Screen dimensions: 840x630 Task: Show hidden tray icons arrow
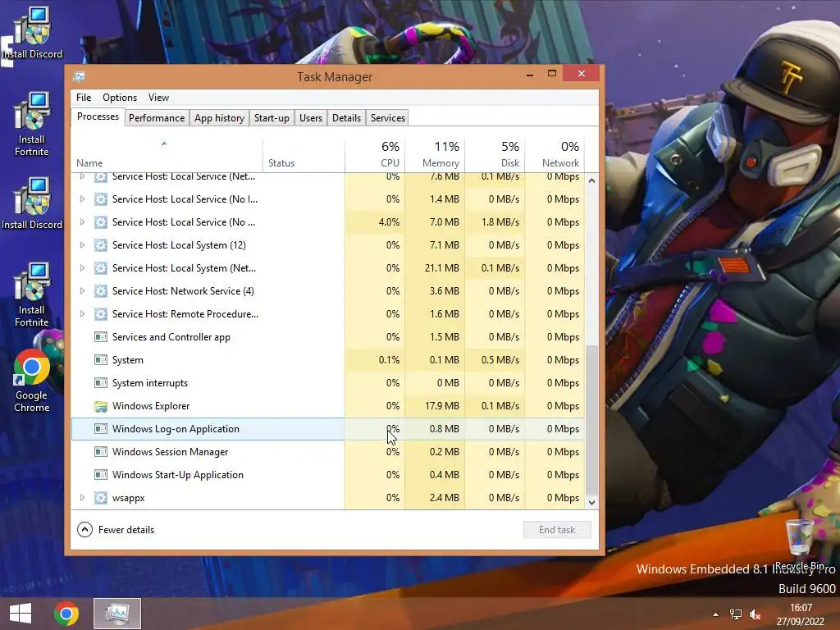point(715,614)
